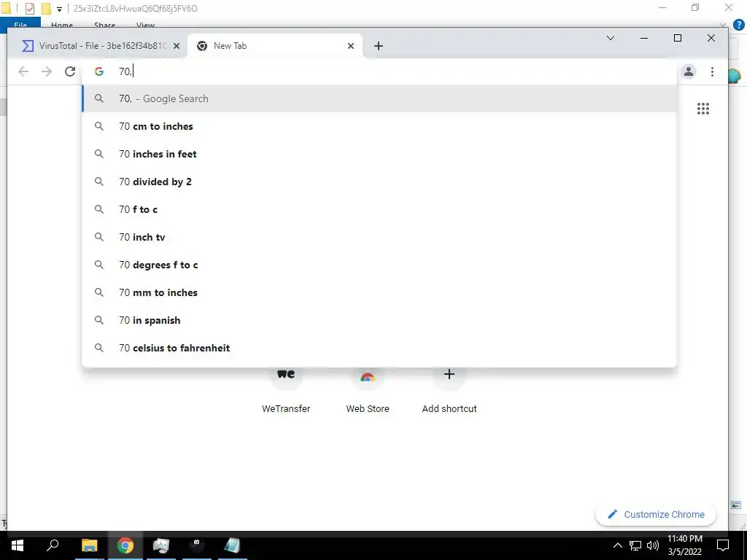Switch to the New Tab tab
Image resolution: width=747 pixels, height=560 pixels.
tap(275, 46)
